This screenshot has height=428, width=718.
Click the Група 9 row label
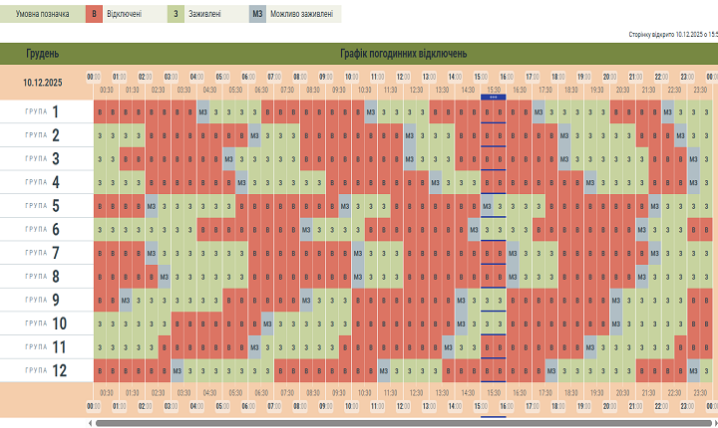42,299
